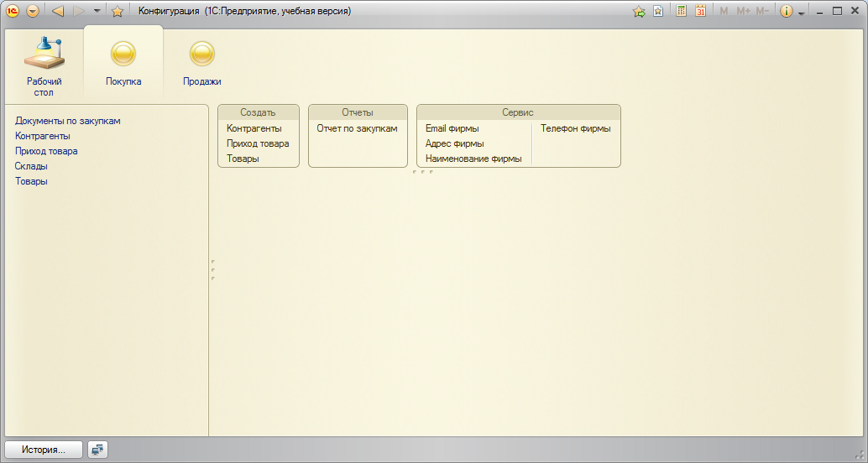Open the calendar tool
This screenshot has height=463, width=868.
pos(701,11)
